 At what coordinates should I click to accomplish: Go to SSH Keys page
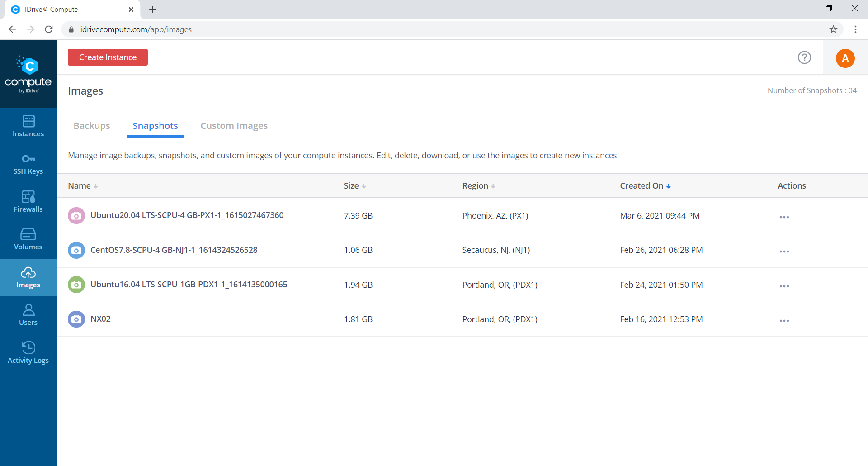point(28,164)
